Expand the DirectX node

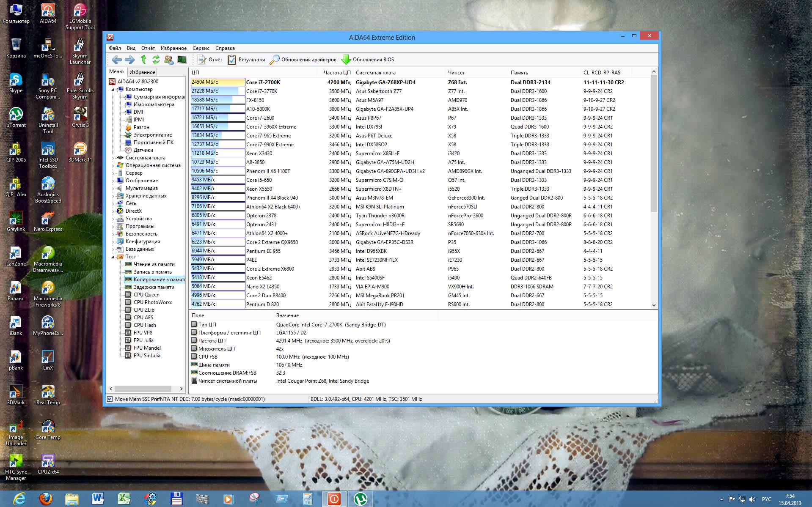click(113, 211)
